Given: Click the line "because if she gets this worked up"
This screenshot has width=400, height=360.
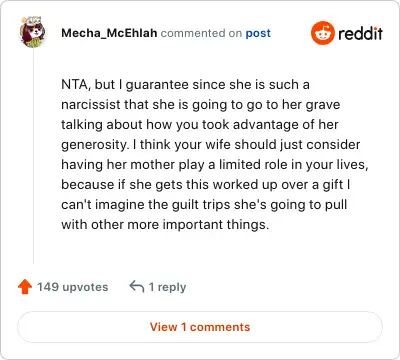Looking at the screenshot, I should tap(206, 185).
